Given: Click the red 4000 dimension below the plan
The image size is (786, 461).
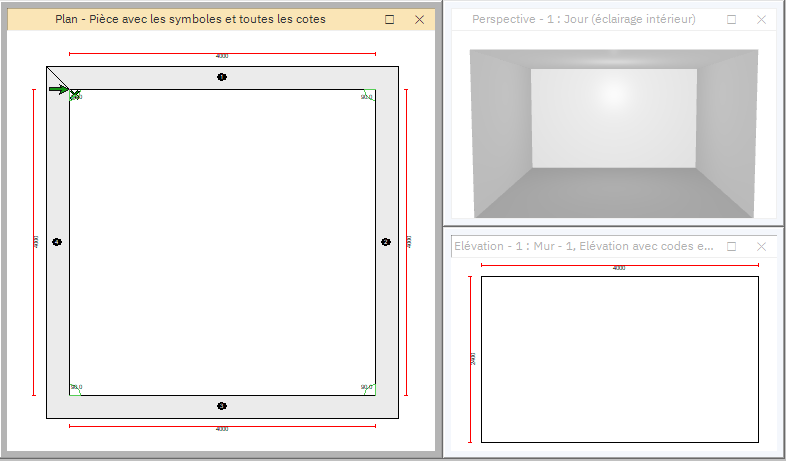Looking at the screenshot, I should (222, 427).
